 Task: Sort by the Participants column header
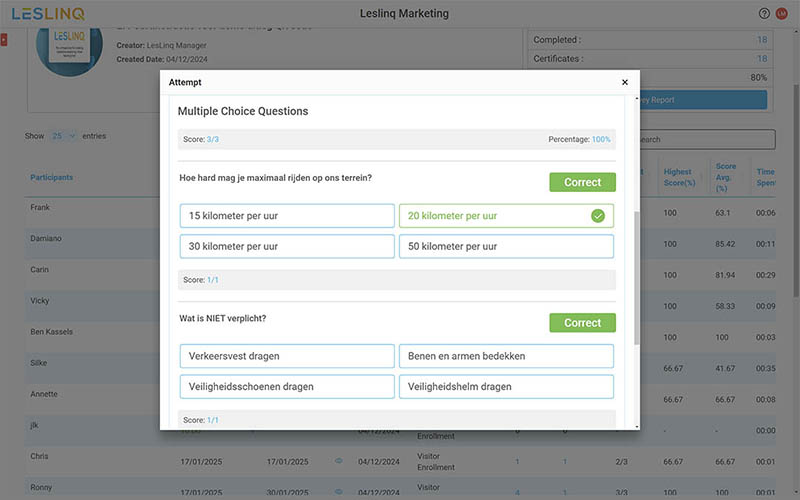[52, 178]
